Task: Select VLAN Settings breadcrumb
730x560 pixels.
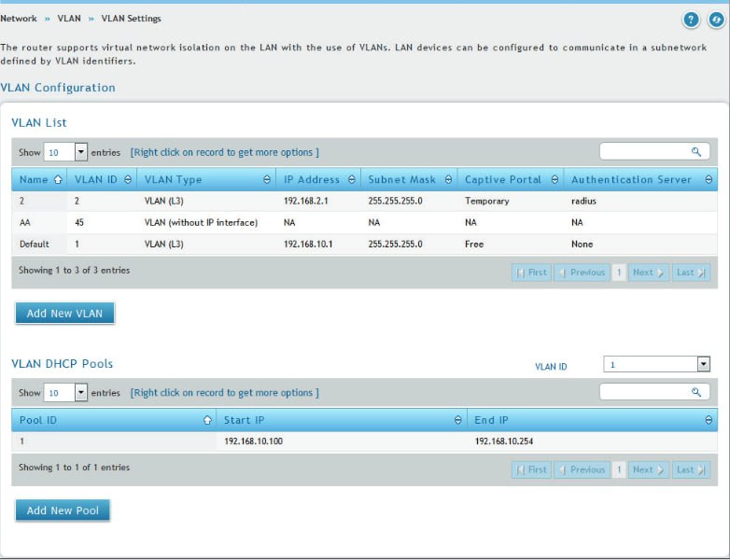Action: point(132,19)
